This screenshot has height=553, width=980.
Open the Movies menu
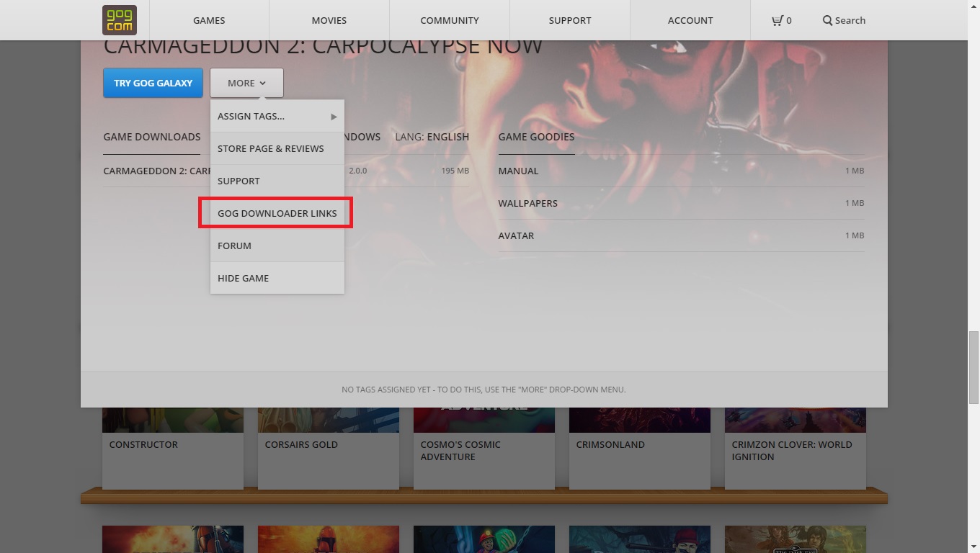pos(329,20)
